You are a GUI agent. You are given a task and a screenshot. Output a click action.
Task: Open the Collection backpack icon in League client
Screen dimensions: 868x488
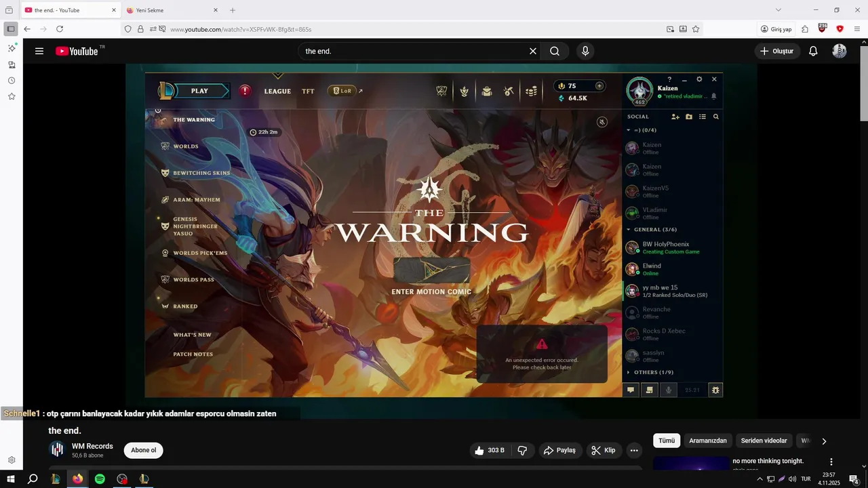(487, 91)
